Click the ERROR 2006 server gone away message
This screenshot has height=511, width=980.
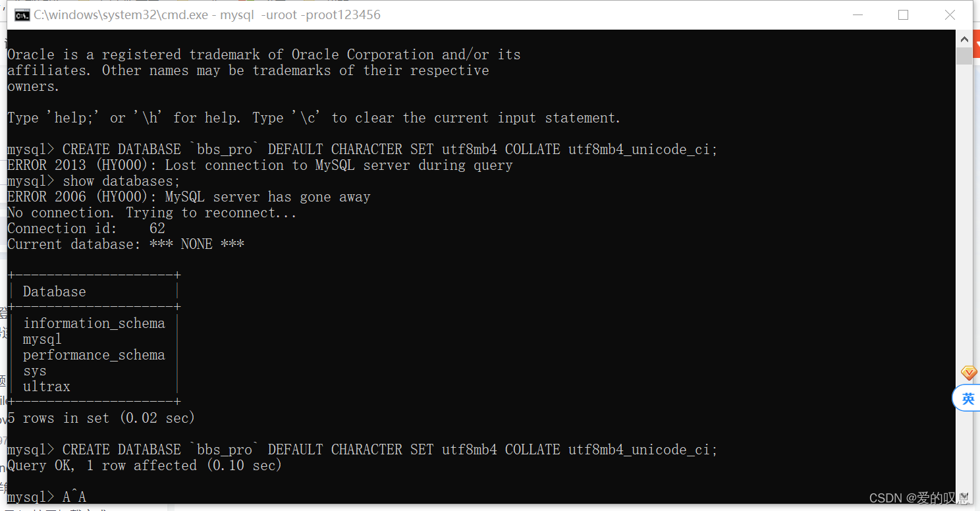pyautogui.click(x=188, y=196)
